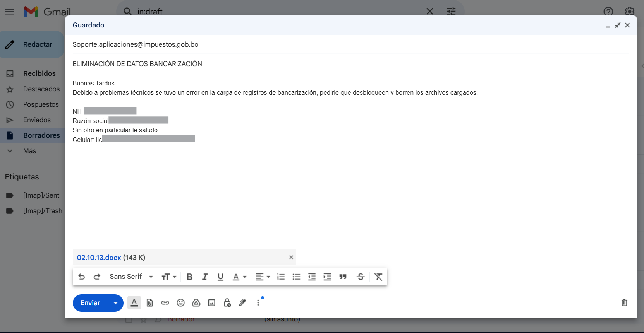Toggle confidential mode lock icon
This screenshot has width=644, height=333.
point(227,303)
